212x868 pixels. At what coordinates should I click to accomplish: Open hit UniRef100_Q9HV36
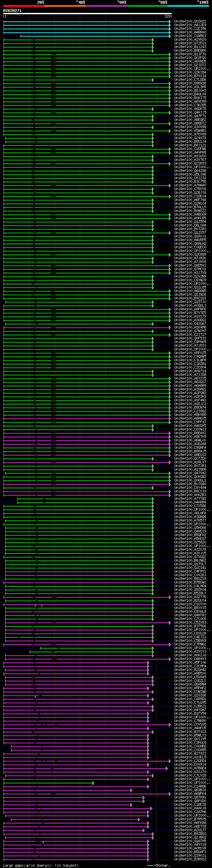[190, 83]
